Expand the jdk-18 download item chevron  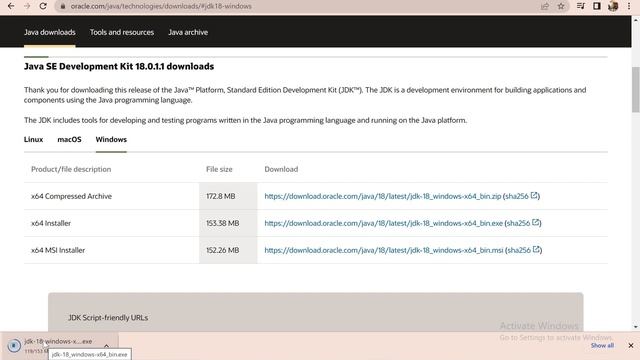[x=107, y=346]
